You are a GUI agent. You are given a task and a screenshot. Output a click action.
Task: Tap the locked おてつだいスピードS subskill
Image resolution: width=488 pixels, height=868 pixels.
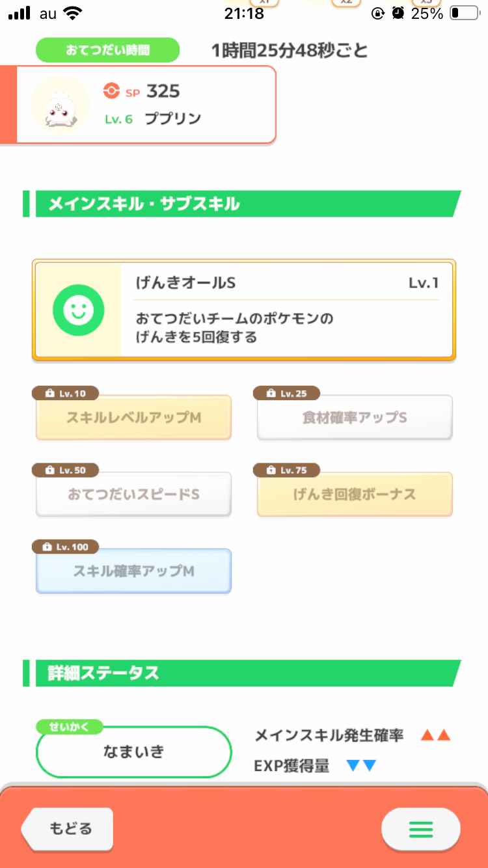pyautogui.click(x=133, y=494)
